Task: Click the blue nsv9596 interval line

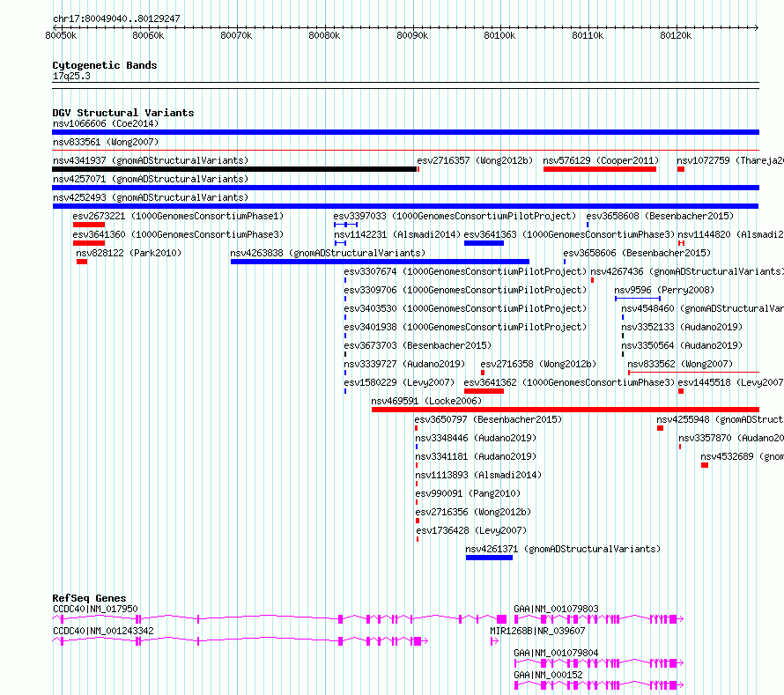Action: 638,299
